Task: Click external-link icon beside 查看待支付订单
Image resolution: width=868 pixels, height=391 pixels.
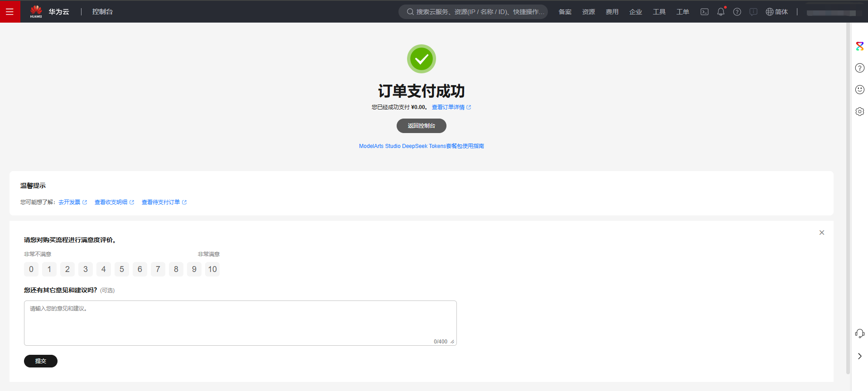Action: click(184, 202)
